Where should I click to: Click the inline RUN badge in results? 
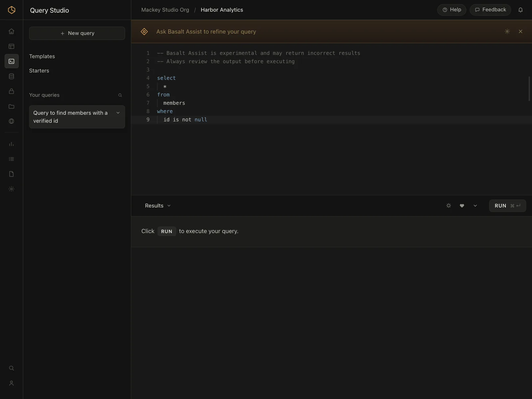[x=167, y=231]
